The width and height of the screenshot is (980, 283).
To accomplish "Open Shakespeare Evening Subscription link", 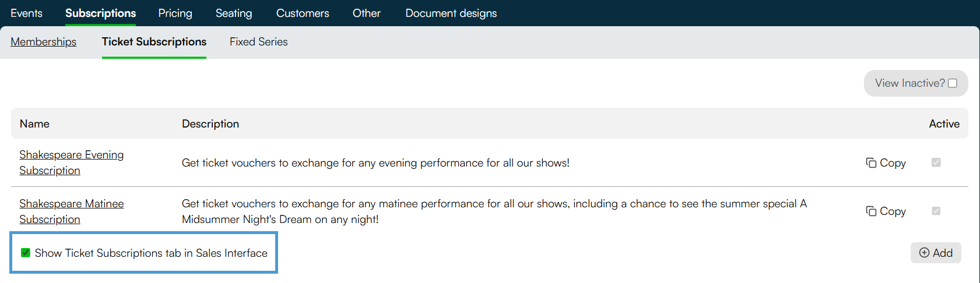I will (x=72, y=162).
